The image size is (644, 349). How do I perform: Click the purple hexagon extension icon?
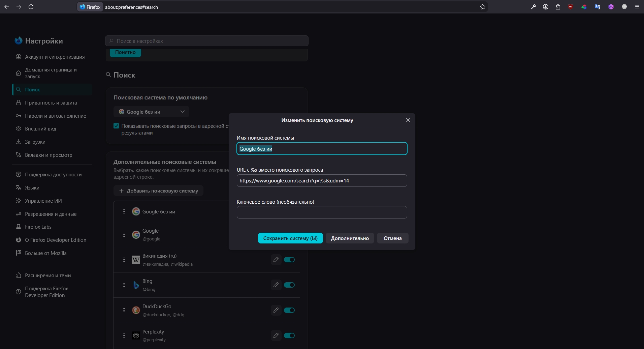[611, 7]
